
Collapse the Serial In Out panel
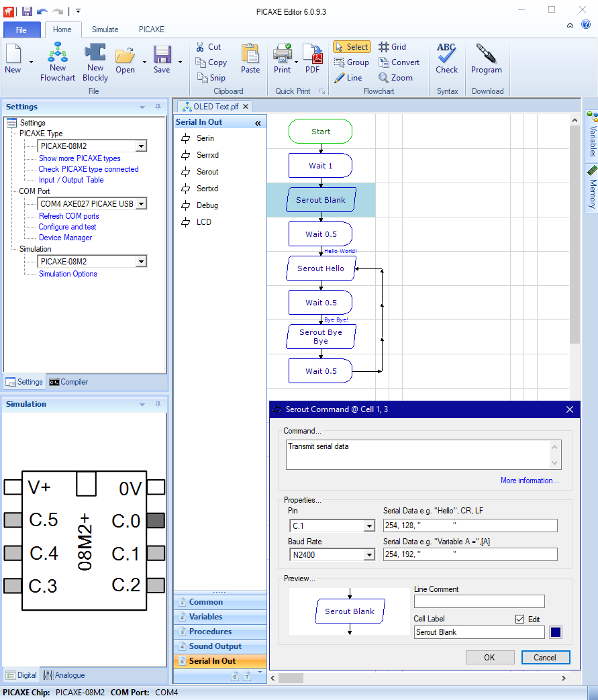(x=258, y=123)
